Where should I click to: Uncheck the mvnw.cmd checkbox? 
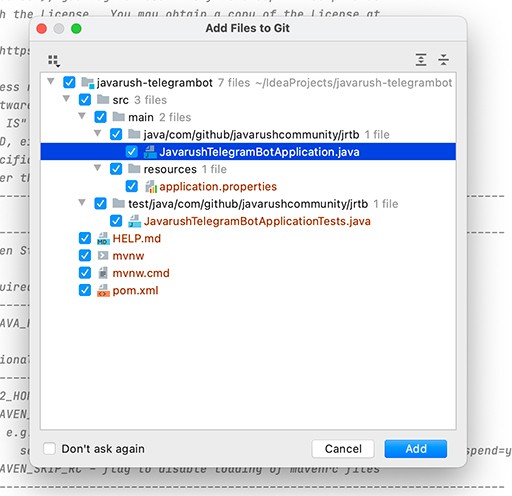click(85, 273)
